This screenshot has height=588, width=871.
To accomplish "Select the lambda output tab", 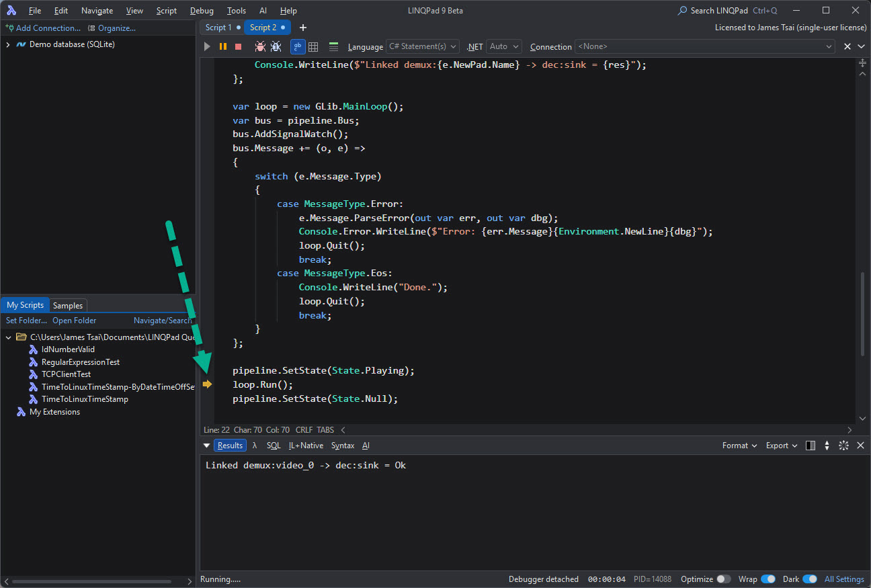I will (255, 446).
